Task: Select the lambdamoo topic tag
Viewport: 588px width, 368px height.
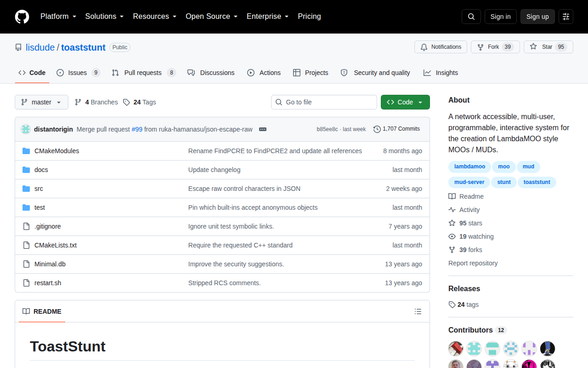Action: (469, 167)
